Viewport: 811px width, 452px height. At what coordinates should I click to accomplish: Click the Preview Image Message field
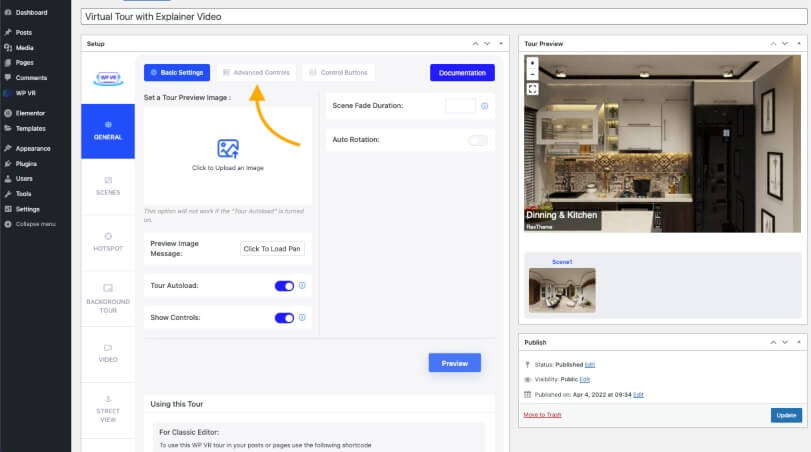coord(272,249)
